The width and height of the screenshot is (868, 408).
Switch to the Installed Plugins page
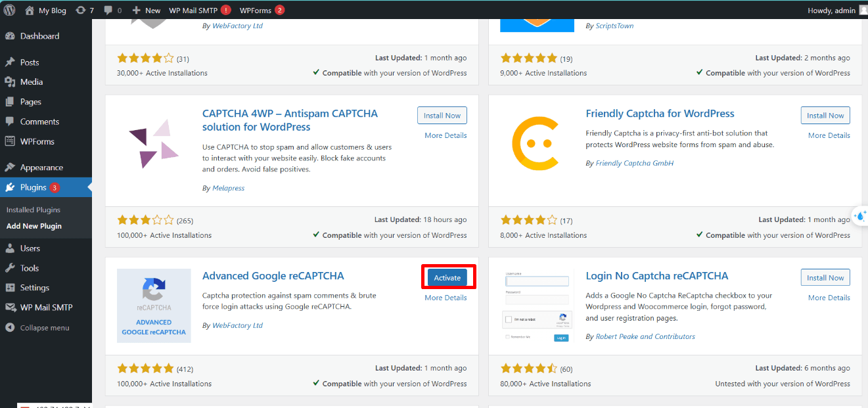pos(33,210)
